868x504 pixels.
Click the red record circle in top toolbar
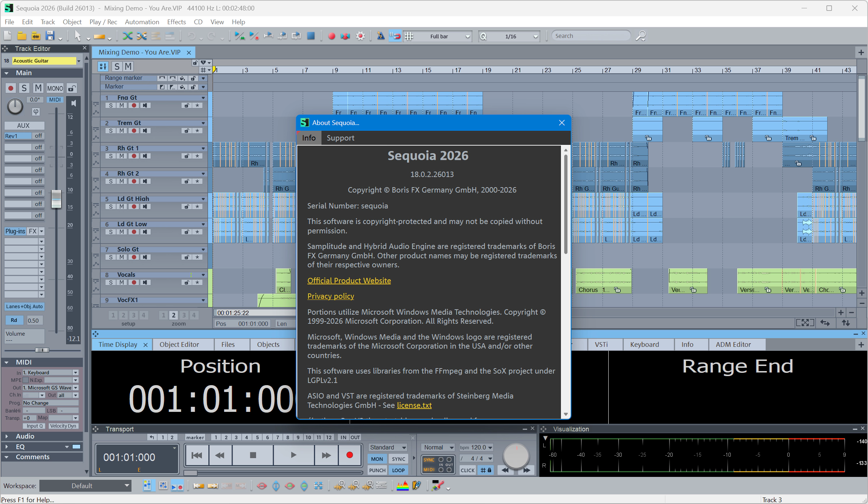click(x=331, y=36)
